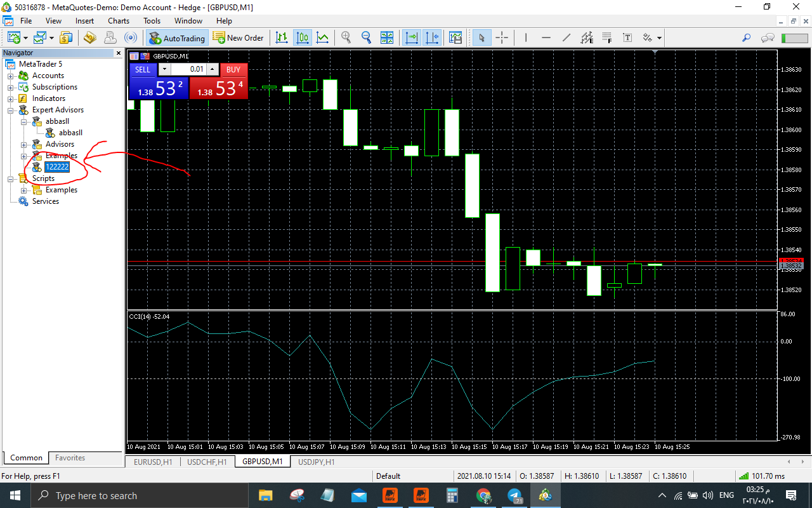Toggle the AutoTrading button
The height and width of the screenshot is (508, 812).
tap(177, 38)
